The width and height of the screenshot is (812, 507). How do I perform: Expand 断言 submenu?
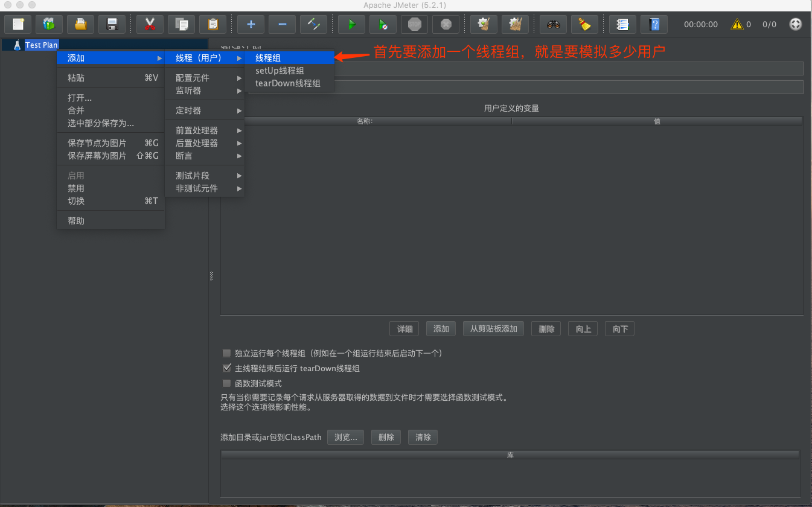tap(205, 156)
